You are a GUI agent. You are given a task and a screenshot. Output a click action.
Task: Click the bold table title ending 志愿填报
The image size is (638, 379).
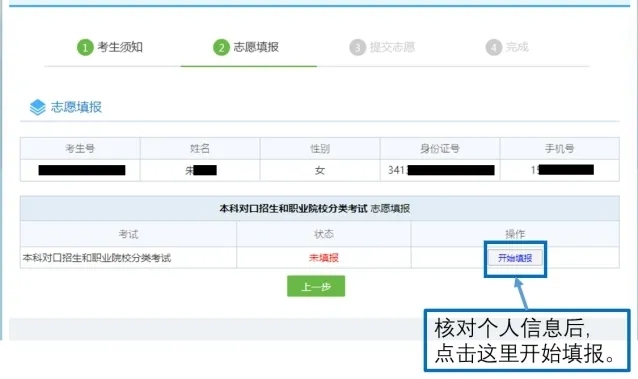[x=315, y=208]
